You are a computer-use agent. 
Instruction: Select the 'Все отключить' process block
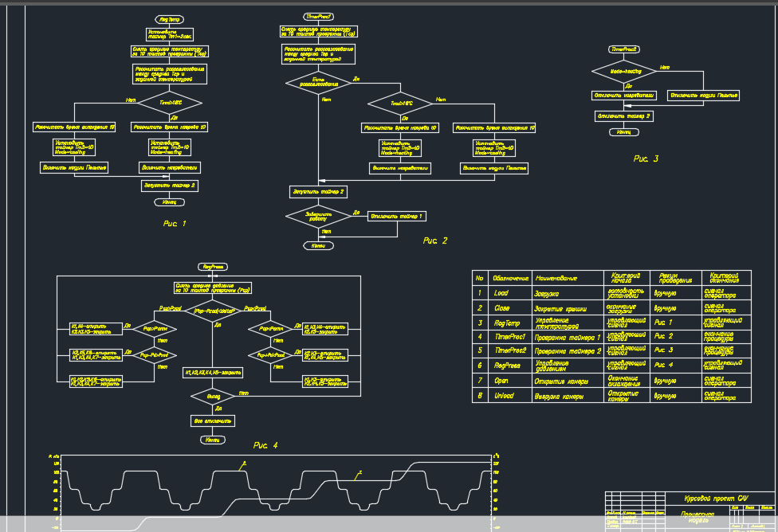pyautogui.click(x=213, y=421)
